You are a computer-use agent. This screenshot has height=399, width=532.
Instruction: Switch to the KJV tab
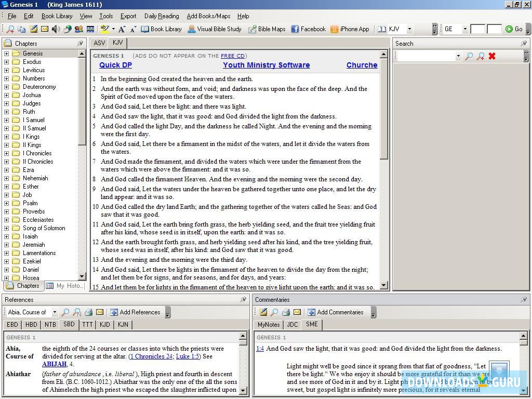pos(118,43)
